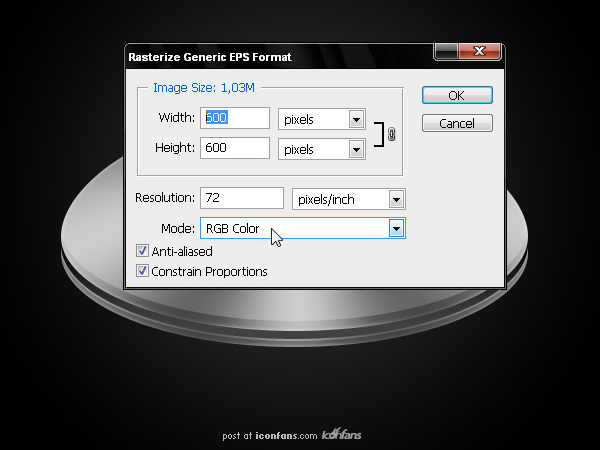Toggle the chain link constrain icon
Viewport: 600px width, 450px height.
pos(391,134)
